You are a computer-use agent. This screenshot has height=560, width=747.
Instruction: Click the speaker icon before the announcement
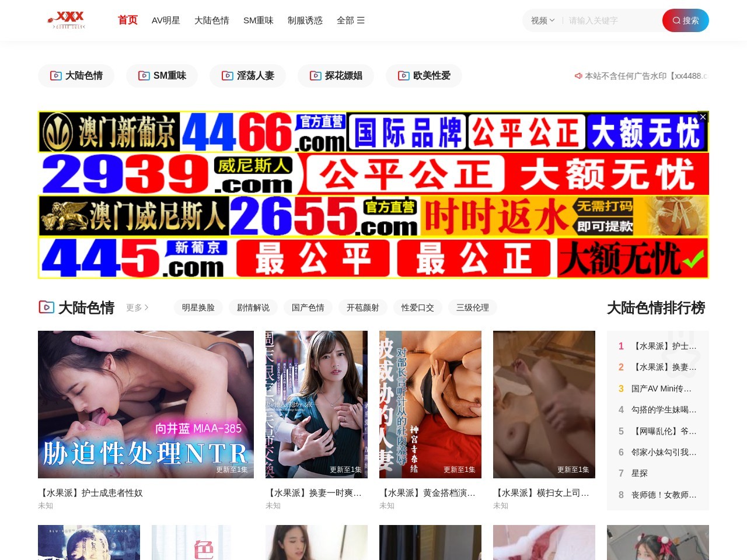[577, 75]
